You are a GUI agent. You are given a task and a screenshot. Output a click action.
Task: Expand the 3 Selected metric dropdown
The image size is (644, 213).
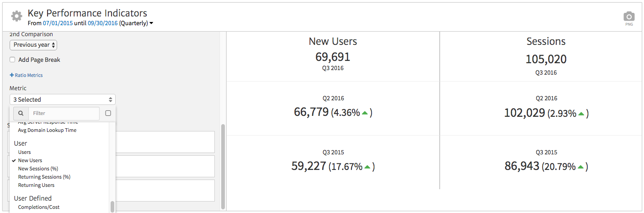(x=62, y=99)
